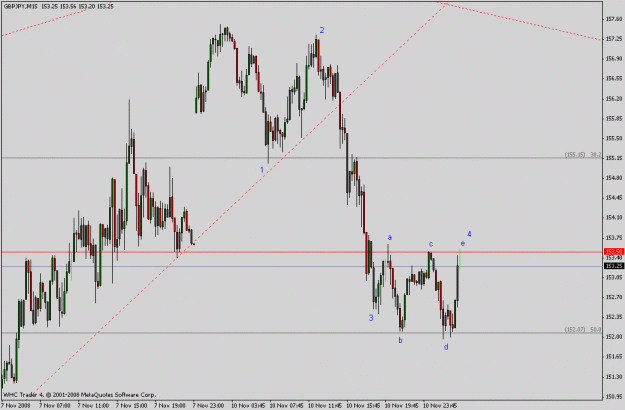Select the wave label "4"

(469, 234)
